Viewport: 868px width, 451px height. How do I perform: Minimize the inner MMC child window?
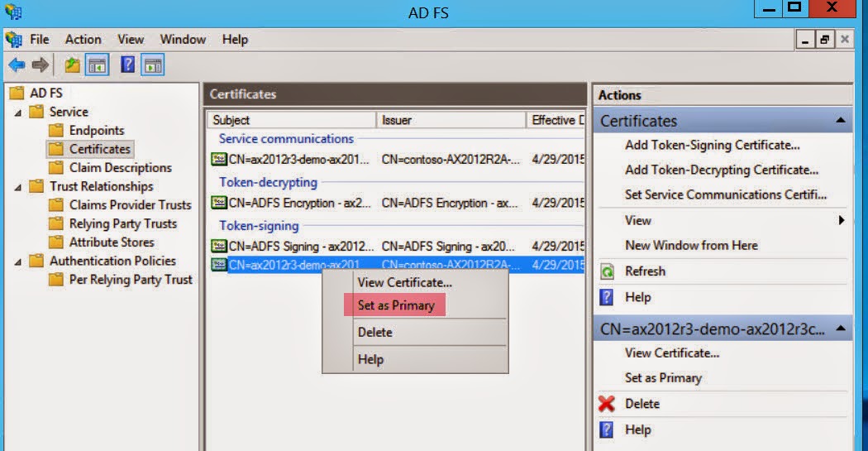pos(805,40)
